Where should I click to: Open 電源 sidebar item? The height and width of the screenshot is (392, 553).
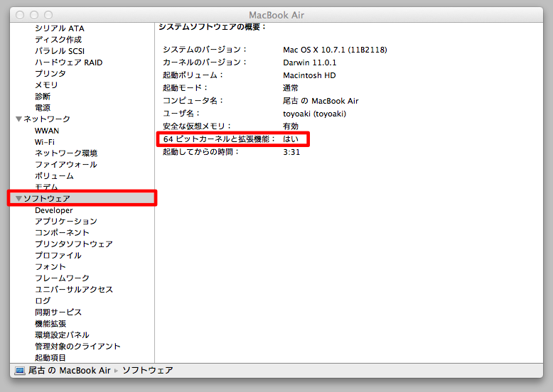43,107
